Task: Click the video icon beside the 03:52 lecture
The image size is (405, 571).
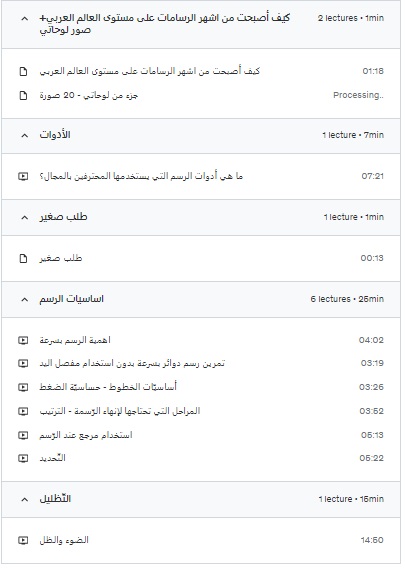Action: pos(23,411)
